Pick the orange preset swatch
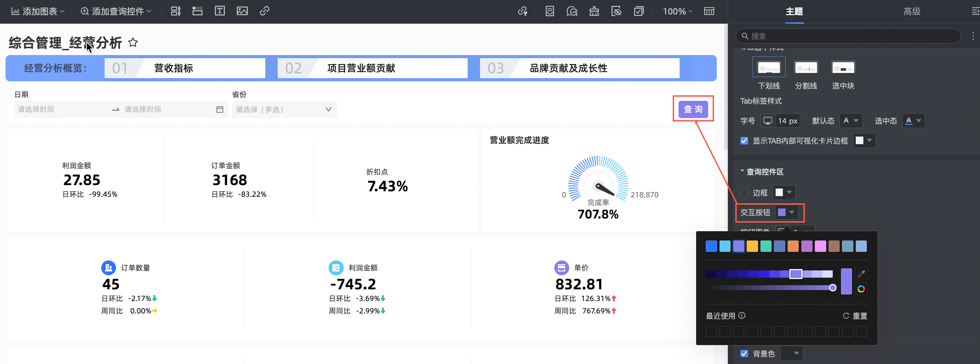980x364 pixels. 793,246
